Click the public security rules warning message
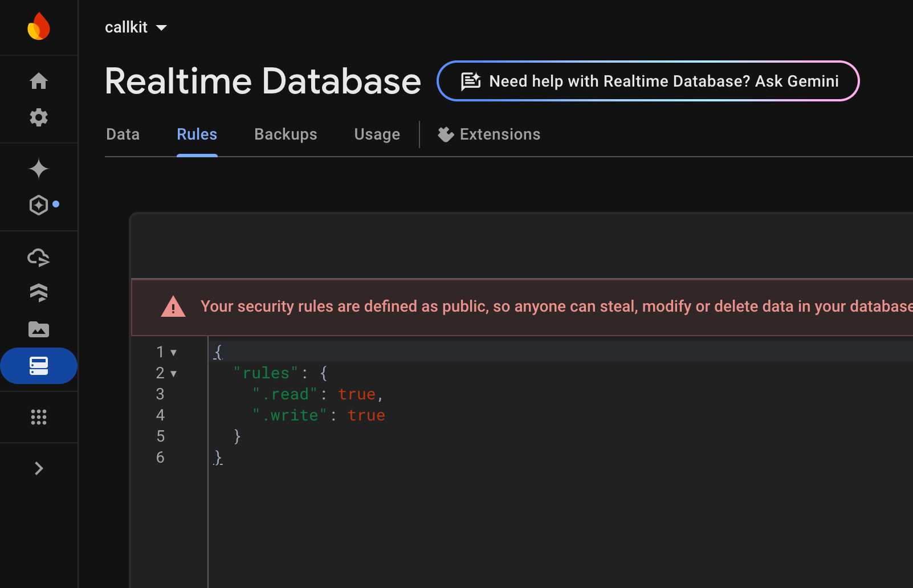Viewport: 913px width, 588px height. click(x=556, y=307)
